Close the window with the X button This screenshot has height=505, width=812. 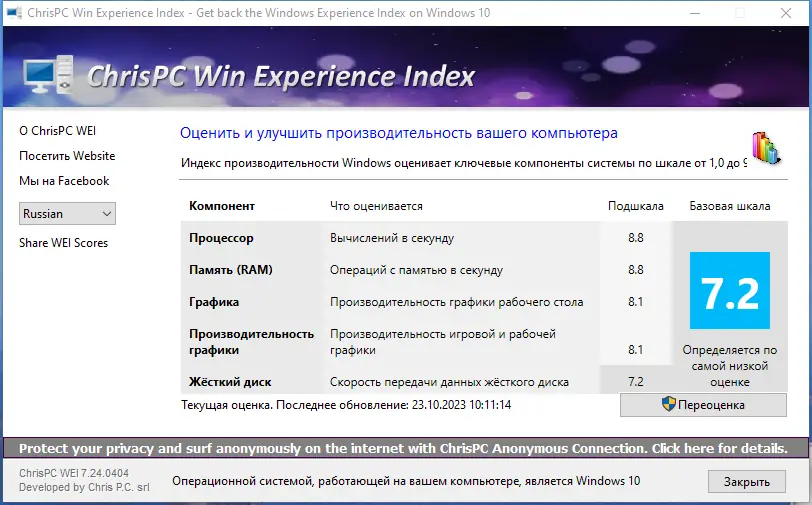786,13
